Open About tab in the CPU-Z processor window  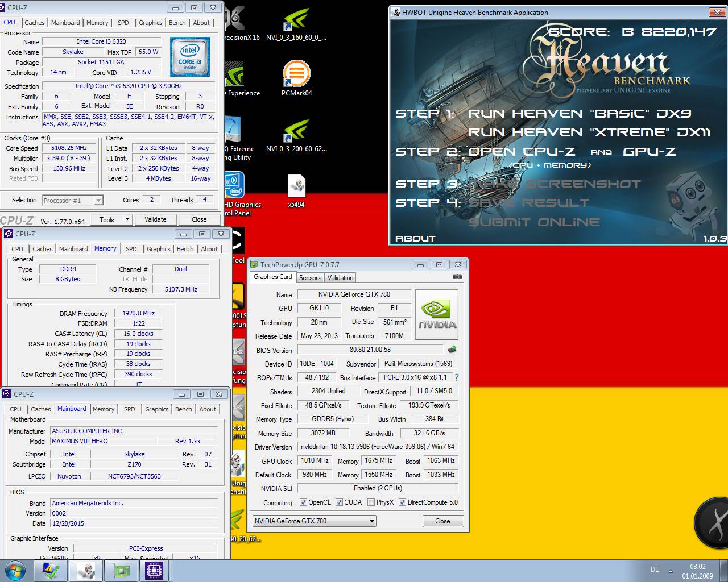click(x=201, y=23)
